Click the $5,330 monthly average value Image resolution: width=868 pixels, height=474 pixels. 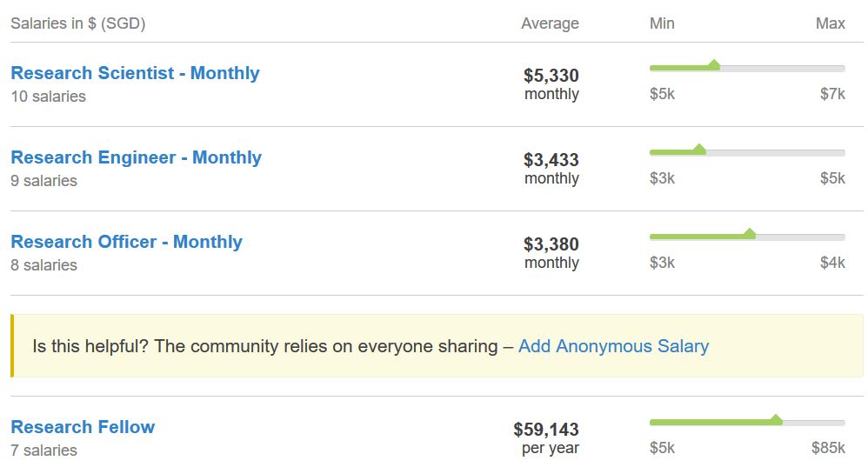coord(551,76)
